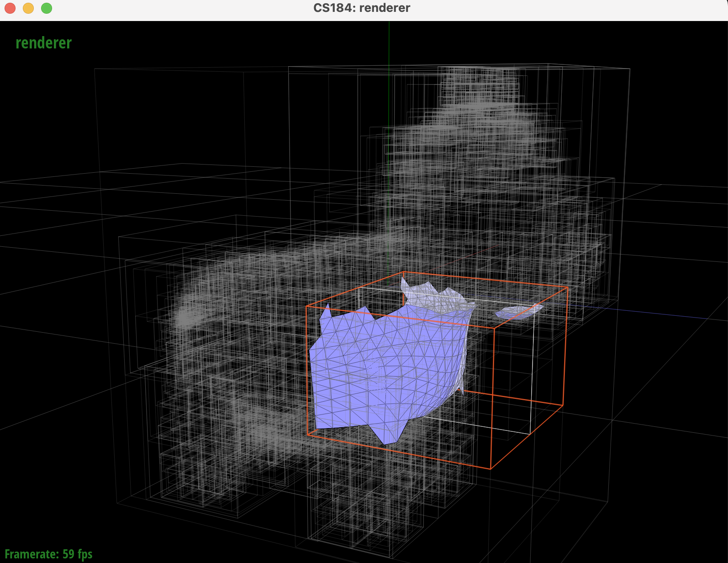Click the small blue mesh fragment on the right
The image size is (728, 563).
tap(518, 312)
